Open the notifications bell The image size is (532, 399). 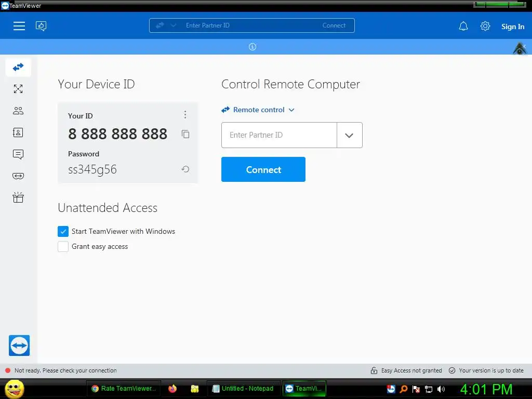[463, 26]
